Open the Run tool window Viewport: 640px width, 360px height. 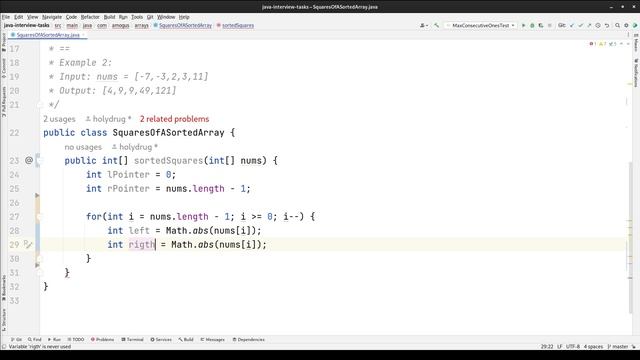54,340
